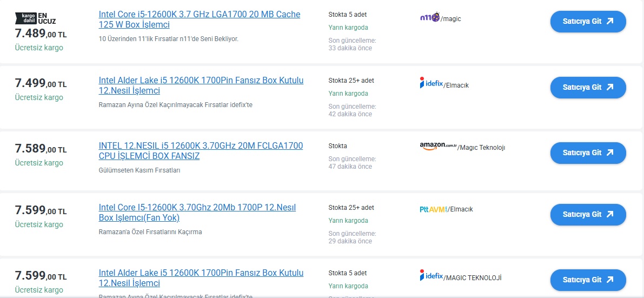
Task: Click idefix logo for Elmacık seller
Action: pyautogui.click(x=431, y=83)
